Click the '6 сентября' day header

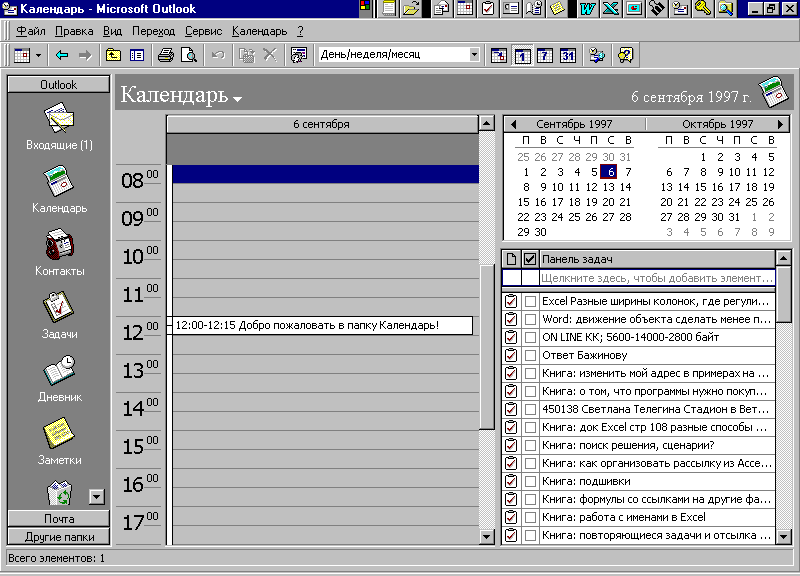pos(322,124)
